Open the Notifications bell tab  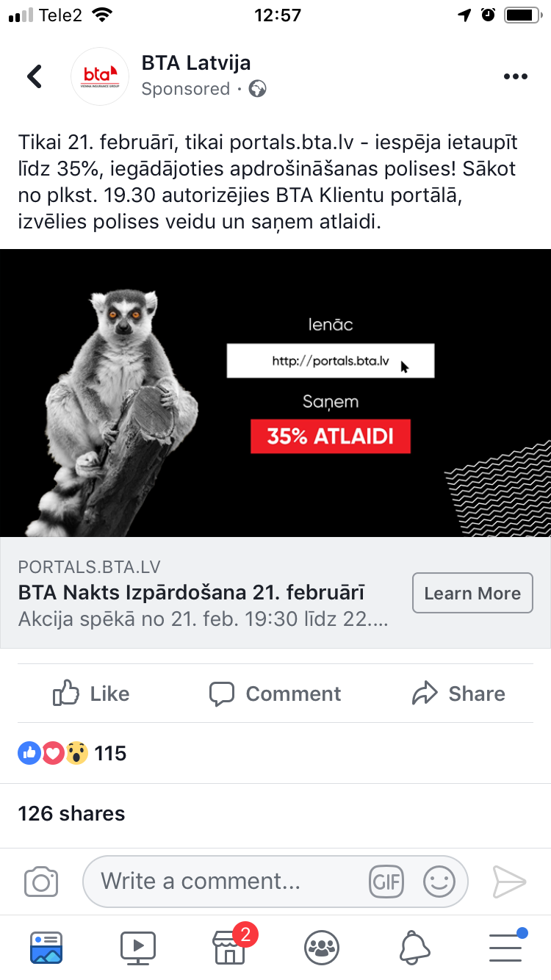pos(414,948)
